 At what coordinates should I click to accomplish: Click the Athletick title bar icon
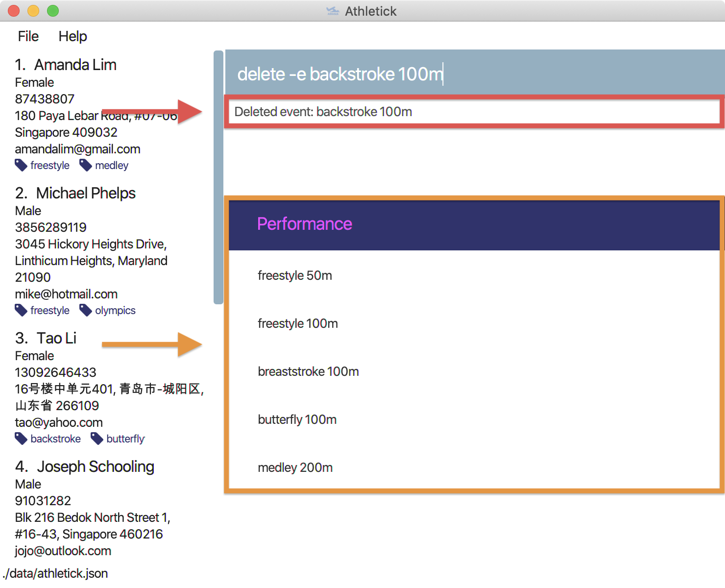click(x=333, y=11)
